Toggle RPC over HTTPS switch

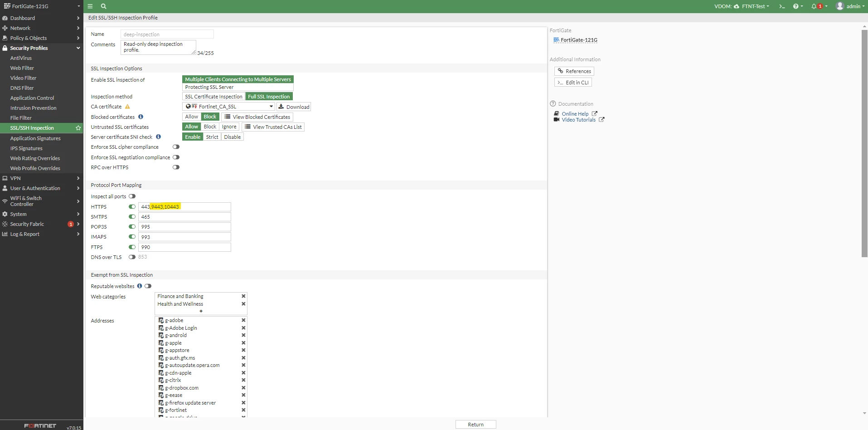(176, 167)
